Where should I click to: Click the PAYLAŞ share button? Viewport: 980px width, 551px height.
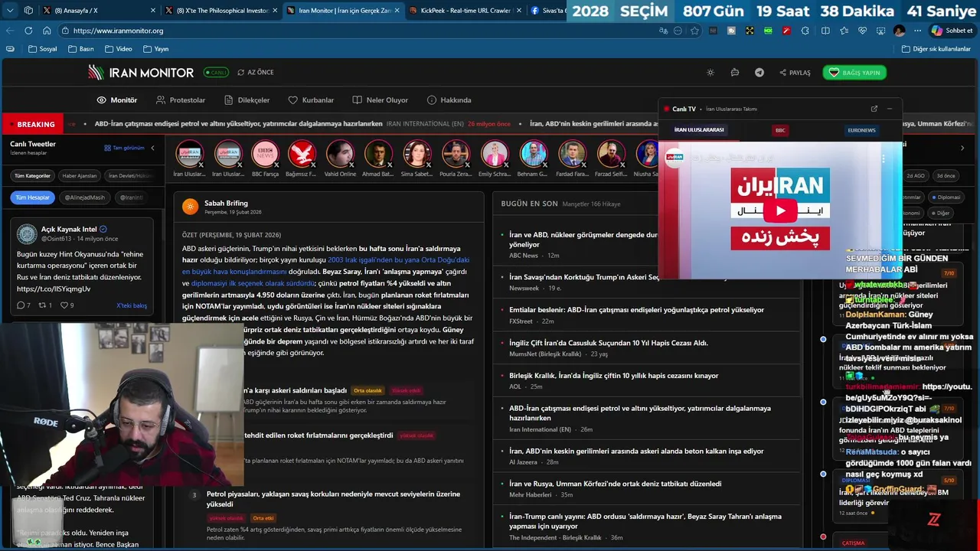point(795,73)
